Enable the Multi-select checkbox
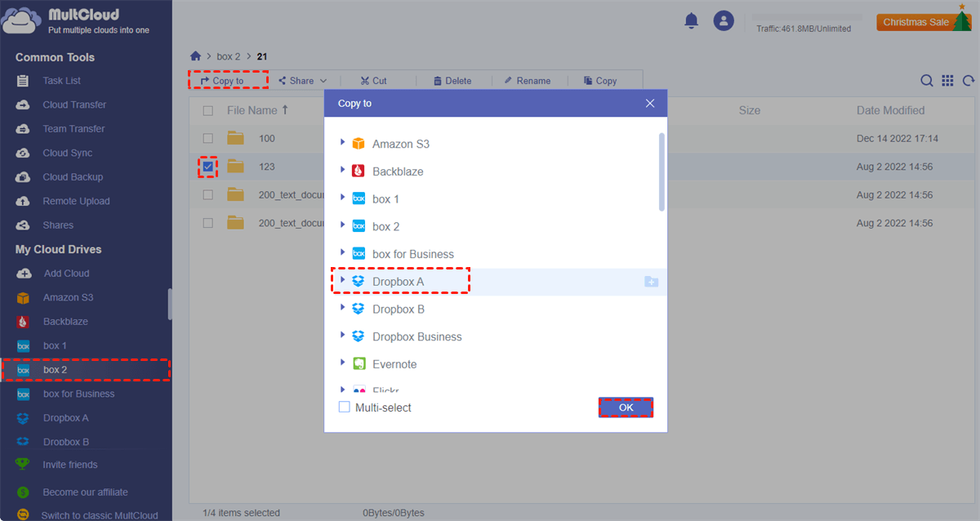This screenshot has width=980, height=521. [344, 407]
